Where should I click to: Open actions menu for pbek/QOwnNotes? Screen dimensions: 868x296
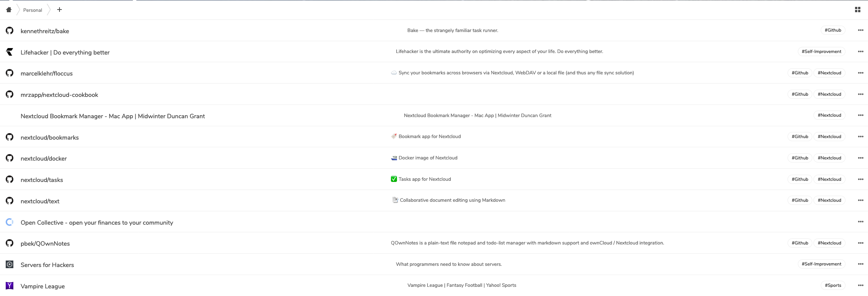click(861, 243)
